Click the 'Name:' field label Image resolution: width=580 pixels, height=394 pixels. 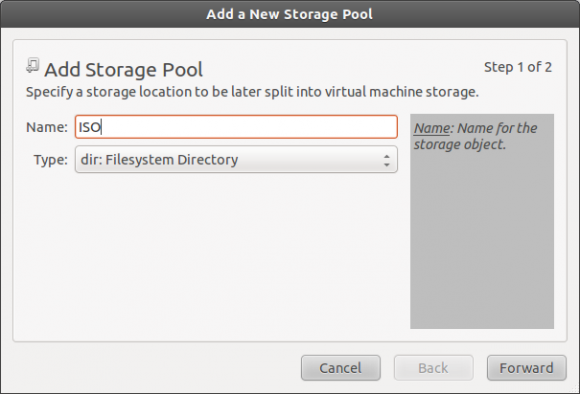pyautogui.click(x=47, y=127)
